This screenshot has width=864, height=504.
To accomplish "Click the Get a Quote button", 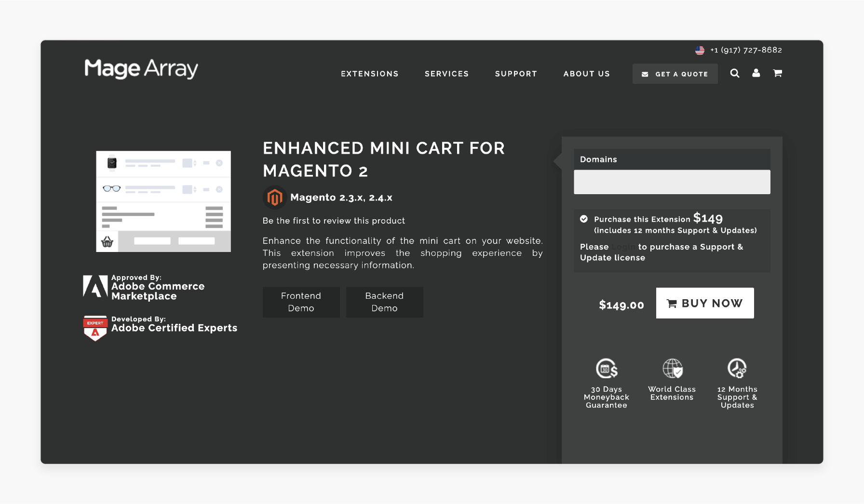I will tap(675, 74).
